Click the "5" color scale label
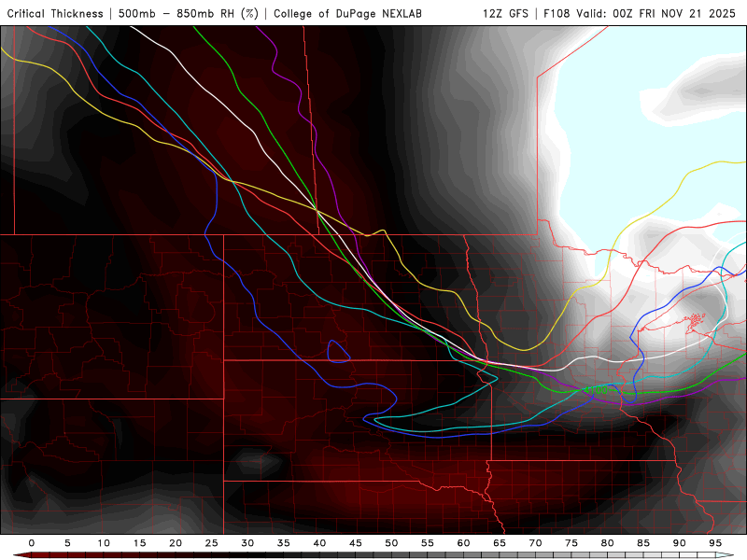Screen dimensions: 747x560 pyautogui.click(x=67, y=543)
